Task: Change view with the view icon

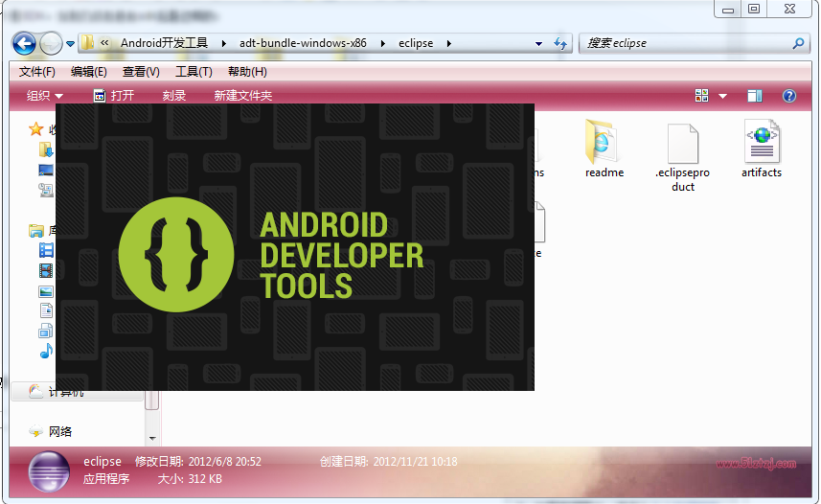Action: 701,96
